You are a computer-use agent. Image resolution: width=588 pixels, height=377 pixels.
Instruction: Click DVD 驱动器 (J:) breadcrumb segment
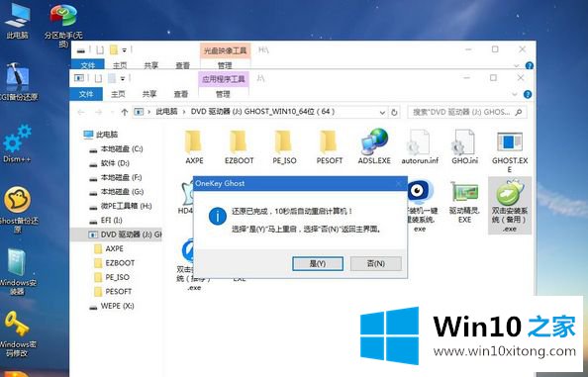tap(262, 112)
